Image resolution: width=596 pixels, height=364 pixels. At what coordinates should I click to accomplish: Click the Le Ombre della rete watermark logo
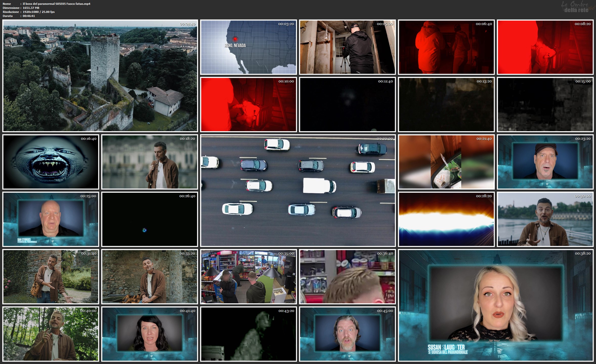tap(577, 7)
